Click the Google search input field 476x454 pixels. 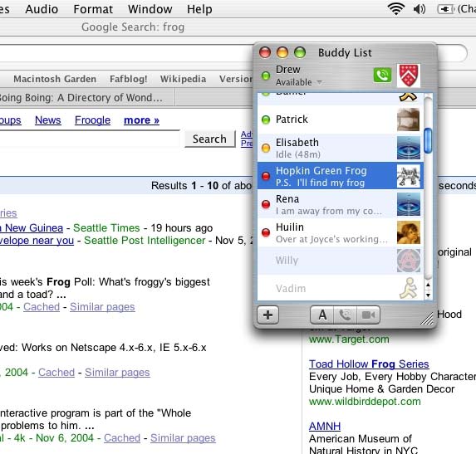[90, 139]
